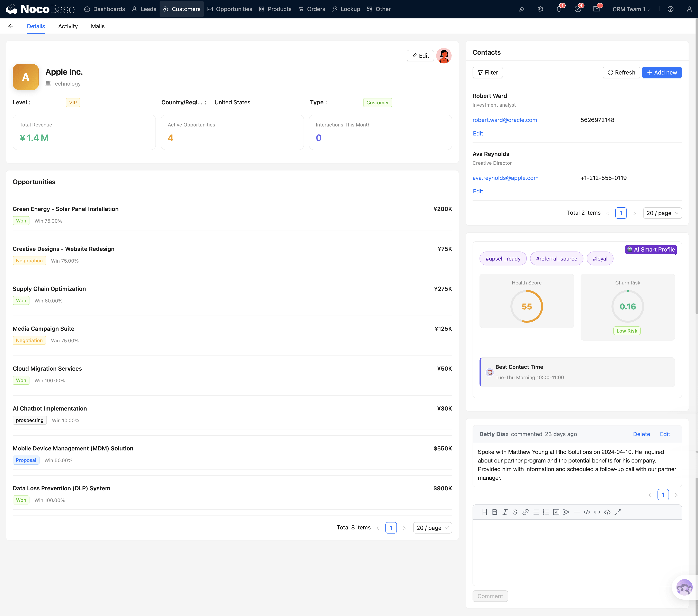Screen dimensions: 698x616
Task: Click into the comment text area
Action: coord(577,552)
